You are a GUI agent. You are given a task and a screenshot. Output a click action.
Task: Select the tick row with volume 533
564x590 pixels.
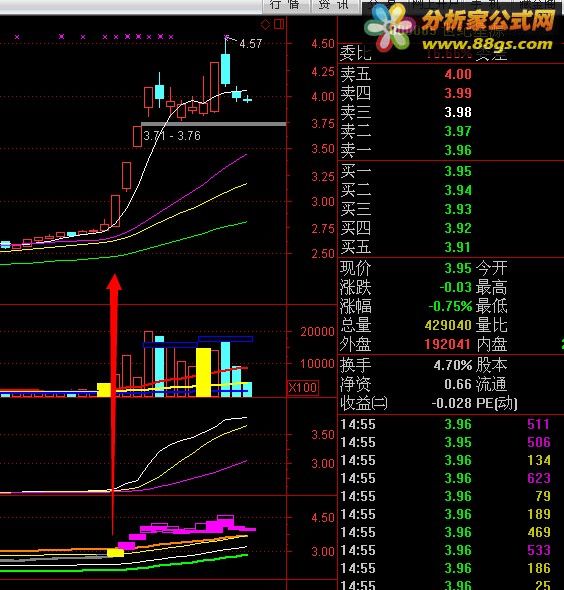click(451, 550)
